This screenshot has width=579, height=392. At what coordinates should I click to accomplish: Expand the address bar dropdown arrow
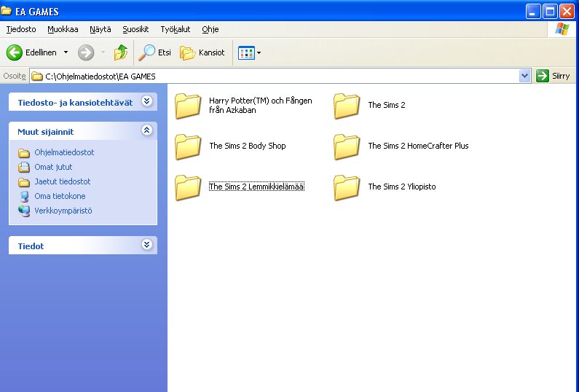pyautogui.click(x=524, y=76)
